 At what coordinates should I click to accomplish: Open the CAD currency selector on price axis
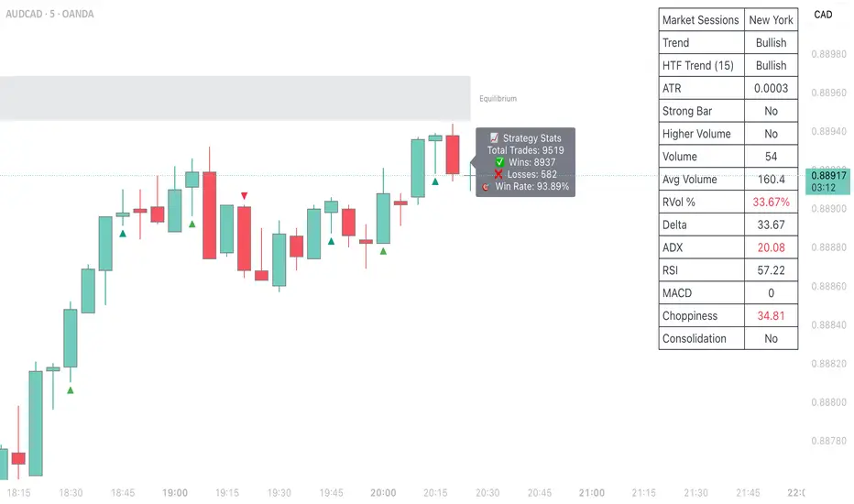pos(823,15)
